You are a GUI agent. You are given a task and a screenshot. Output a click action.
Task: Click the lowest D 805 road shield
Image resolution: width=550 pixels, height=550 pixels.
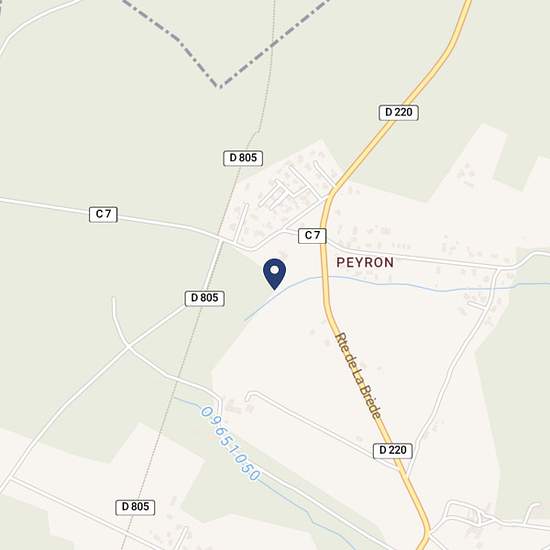[x=135, y=507]
